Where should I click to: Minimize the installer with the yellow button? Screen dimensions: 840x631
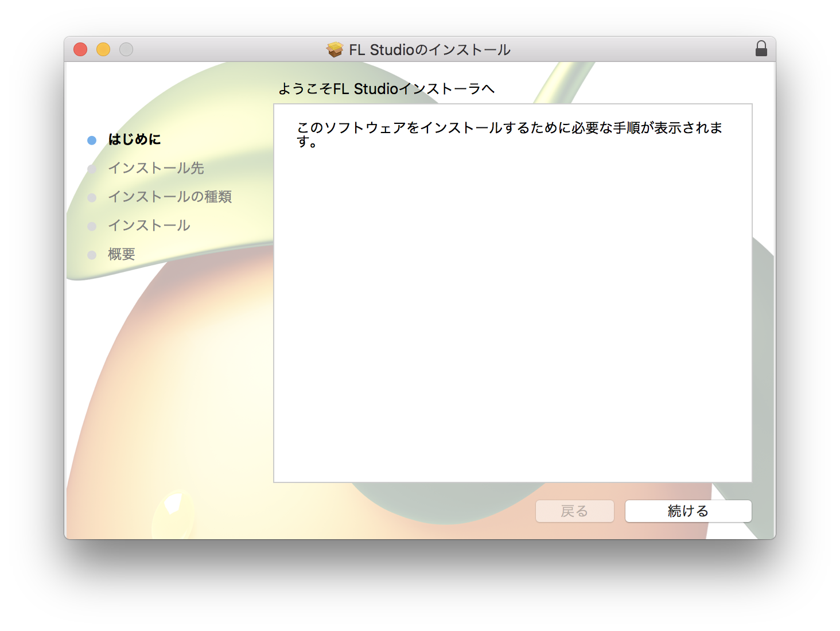103,49
